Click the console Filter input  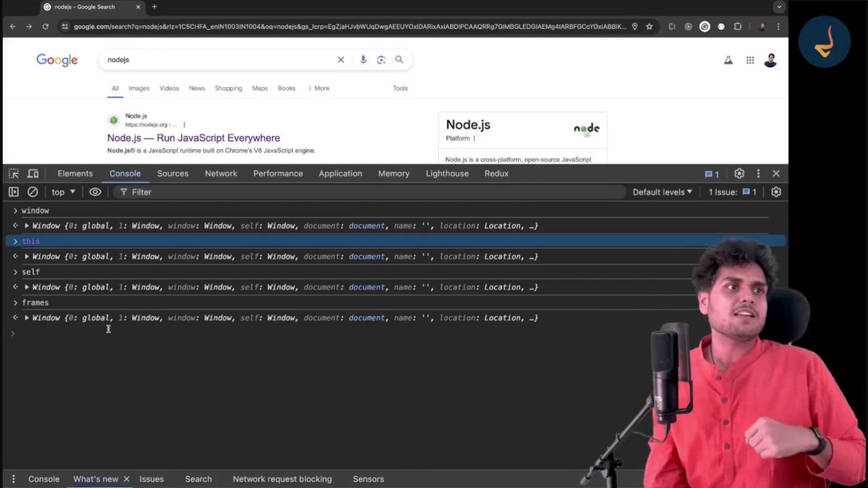(369, 192)
